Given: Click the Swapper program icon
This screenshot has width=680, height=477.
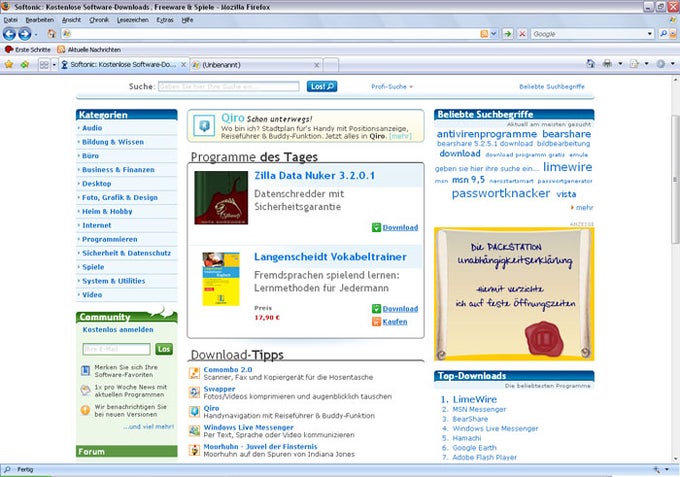Looking at the screenshot, I should click(x=194, y=392).
